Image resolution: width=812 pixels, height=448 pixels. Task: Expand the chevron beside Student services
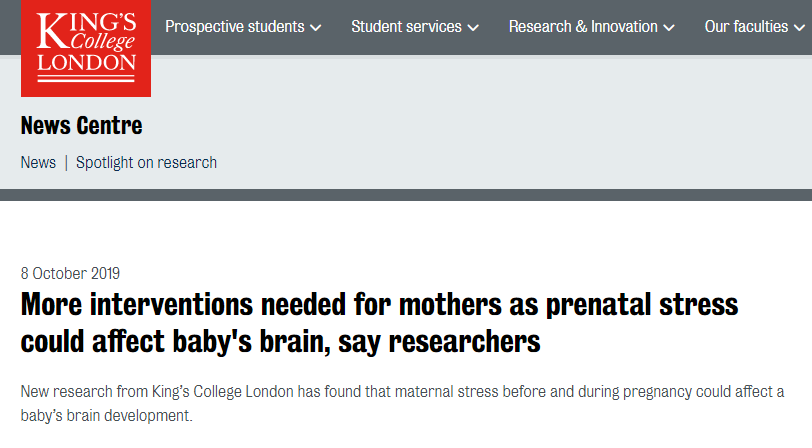coord(473,27)
